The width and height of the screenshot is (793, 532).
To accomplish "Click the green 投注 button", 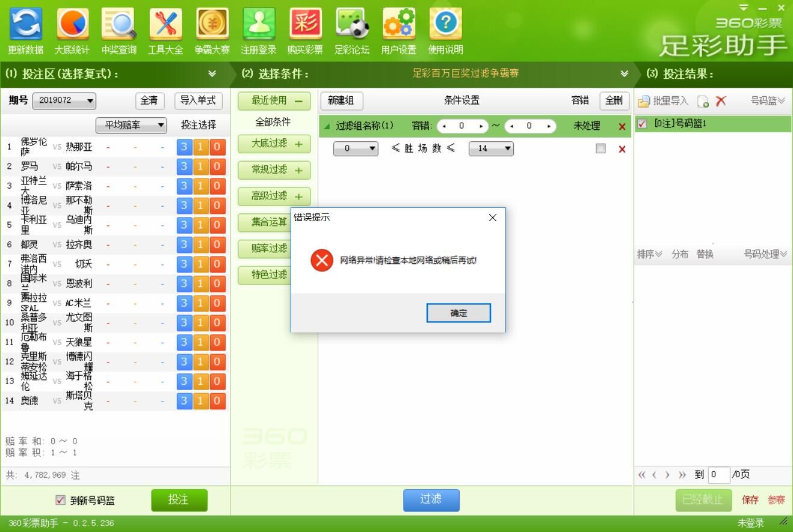I will (x=179, y=500).
